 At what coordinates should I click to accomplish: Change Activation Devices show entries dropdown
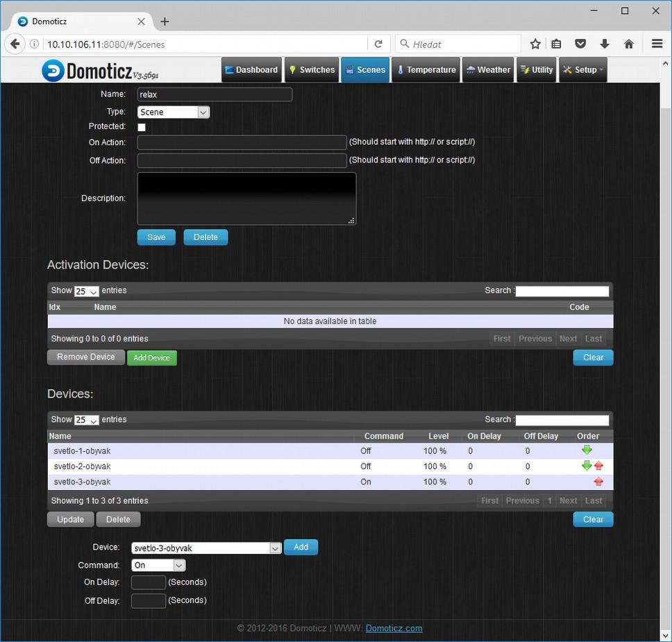click(x=87, y=291)
